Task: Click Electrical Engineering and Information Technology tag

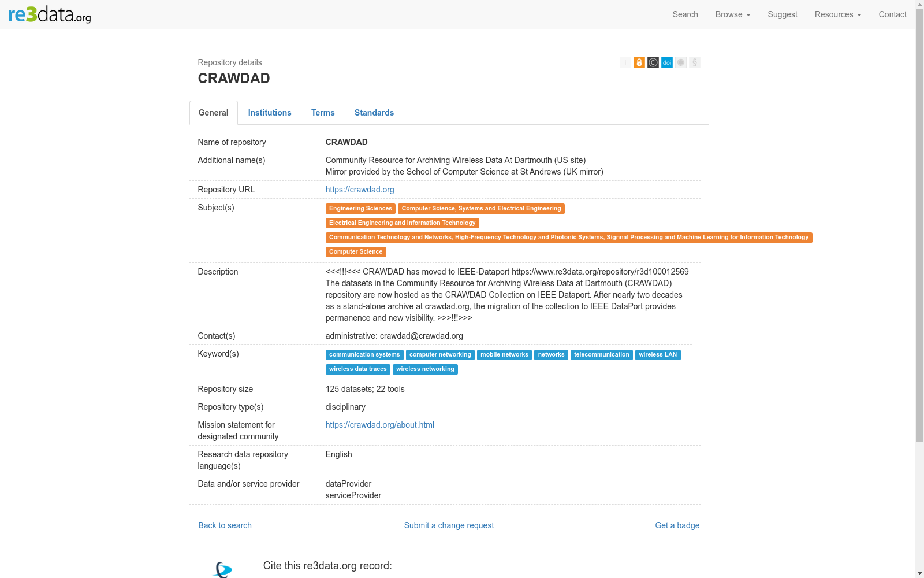Action: [x=403, y=223]
